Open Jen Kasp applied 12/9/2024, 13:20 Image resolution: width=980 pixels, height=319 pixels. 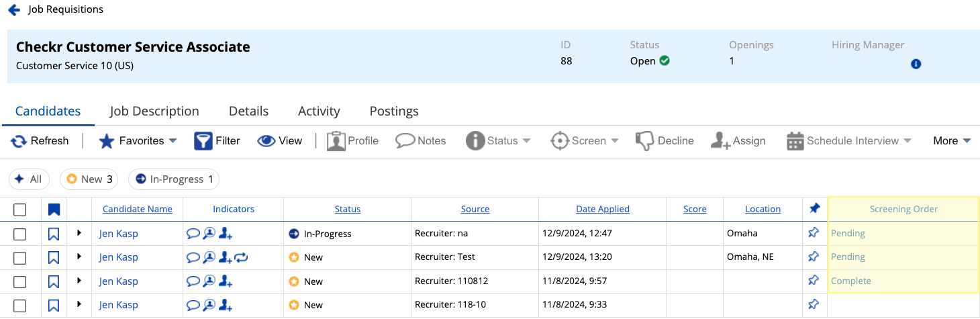point(119,257)
